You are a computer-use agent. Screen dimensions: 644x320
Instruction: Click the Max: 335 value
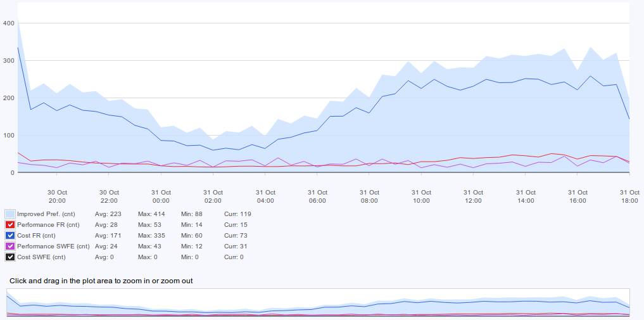tap(151, 235)
